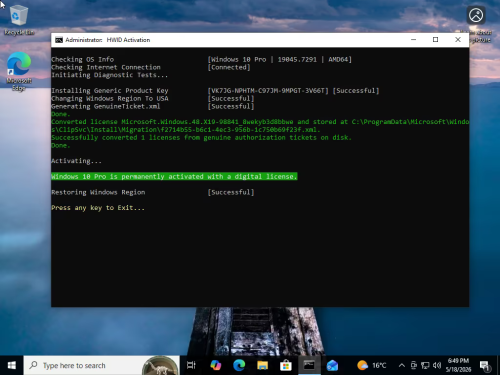
Task: Minimize the HWID Activation window
Action: pyautogui.click(x=414, y=40)
